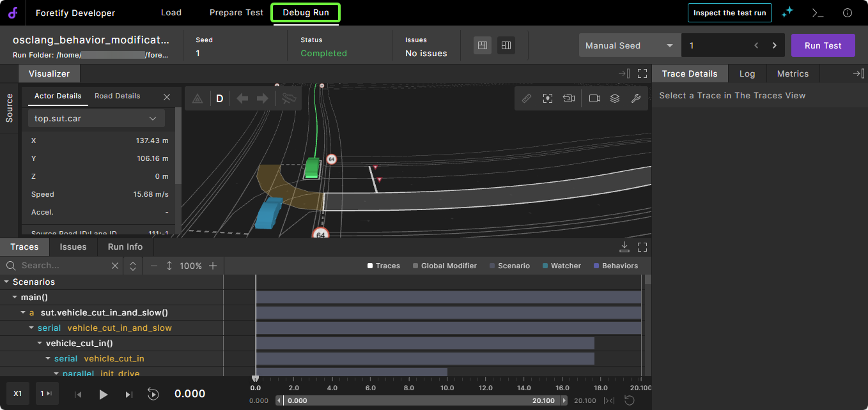Click Inspect the test run button

(x=729, y=13)
